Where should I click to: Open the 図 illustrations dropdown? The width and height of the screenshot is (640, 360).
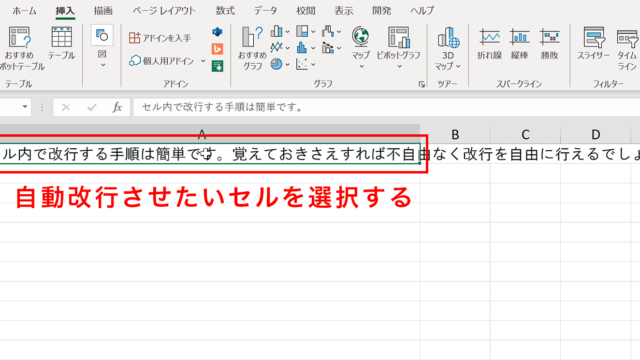tap(102, 46)
